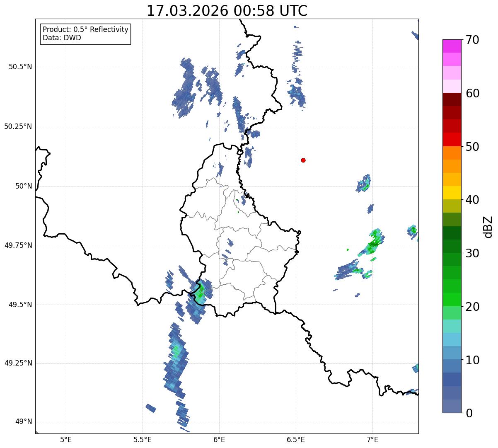Pick the dark maroon colorbar segment at 60

[452, 99]
